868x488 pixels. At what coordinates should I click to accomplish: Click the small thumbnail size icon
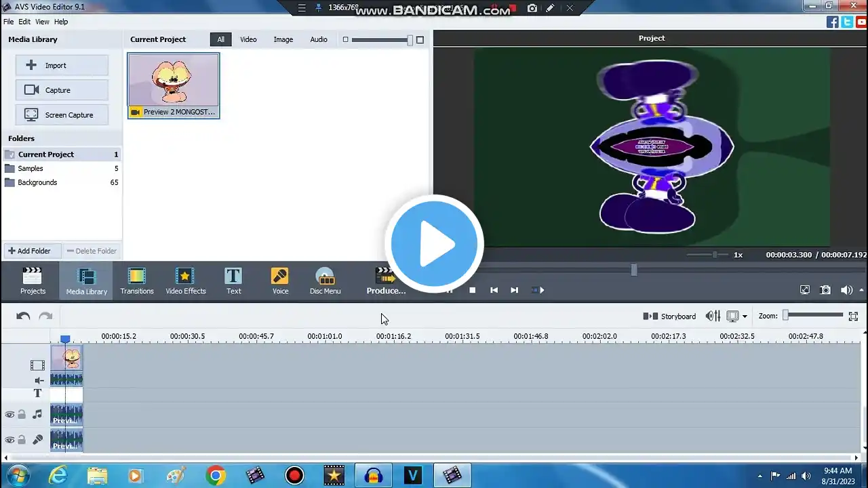click(345, 39)
